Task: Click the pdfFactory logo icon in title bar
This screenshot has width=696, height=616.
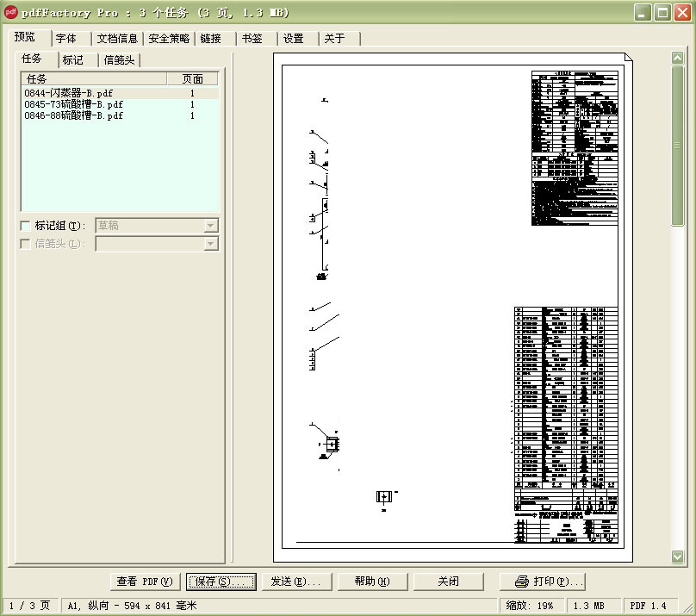Action: tap(9, 12)
